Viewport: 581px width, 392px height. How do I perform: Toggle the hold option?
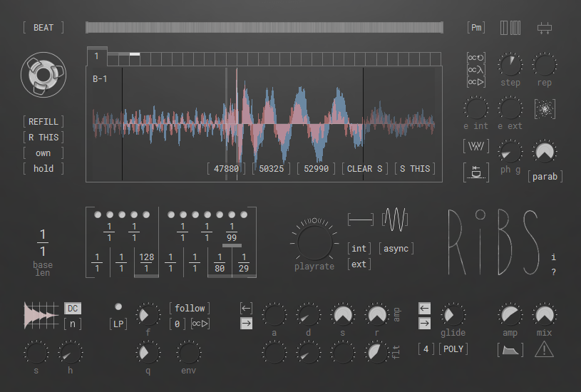point(43,169)
